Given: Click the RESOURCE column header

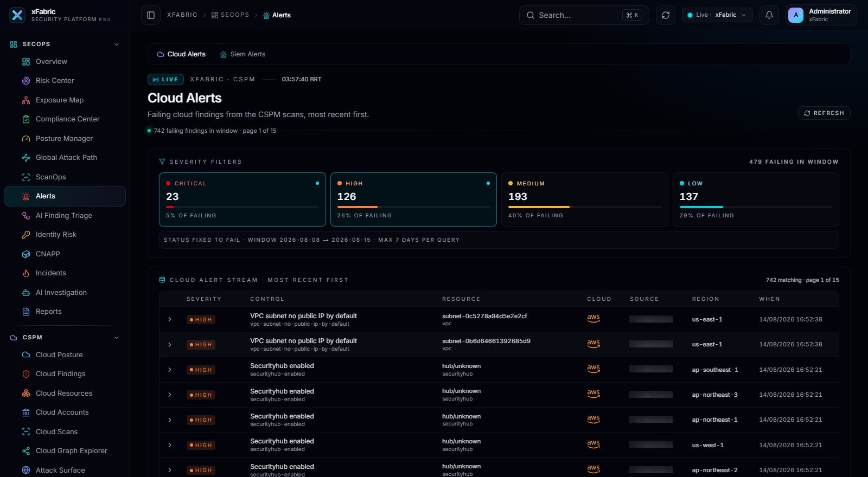Looking at the screenshot, I should (461, 299).
